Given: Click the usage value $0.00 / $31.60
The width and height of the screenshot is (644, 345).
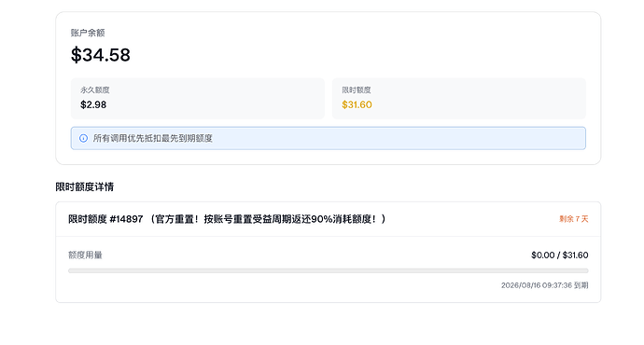Looking at the screenshot, I should pyautogui.click(x=560, y=255).
